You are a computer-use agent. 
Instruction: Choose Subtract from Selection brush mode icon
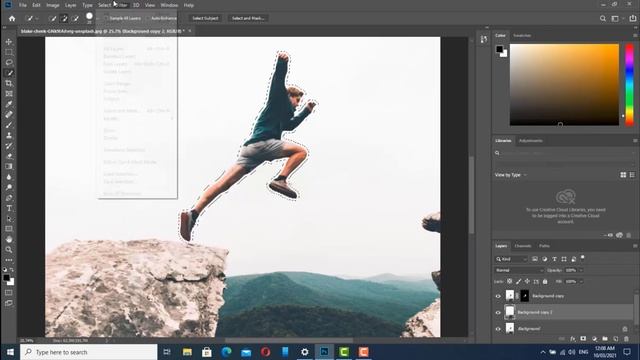[x=75, y=18]
